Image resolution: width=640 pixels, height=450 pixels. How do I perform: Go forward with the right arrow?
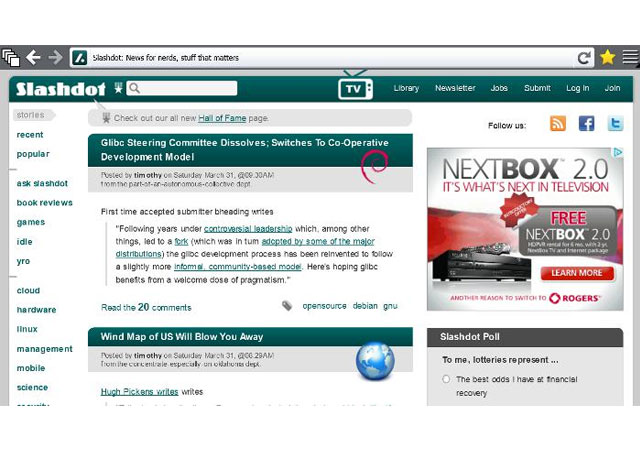point(55,58)
